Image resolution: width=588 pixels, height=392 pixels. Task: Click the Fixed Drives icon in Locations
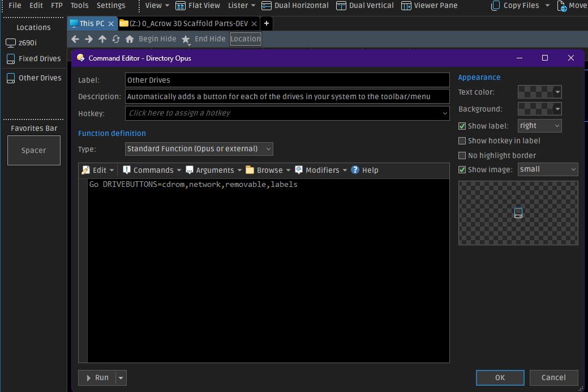11,59
